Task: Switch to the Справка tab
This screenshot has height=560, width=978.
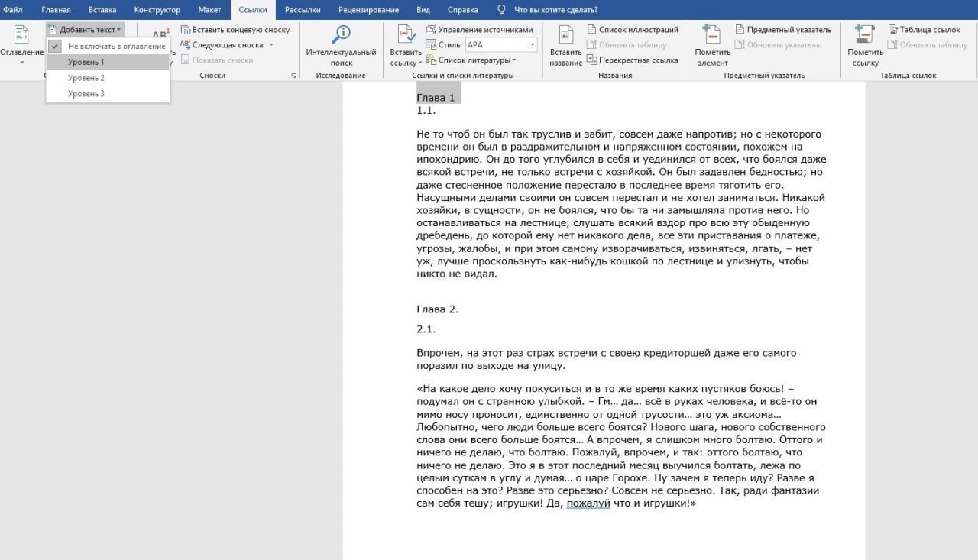Action: click(463, 10)
